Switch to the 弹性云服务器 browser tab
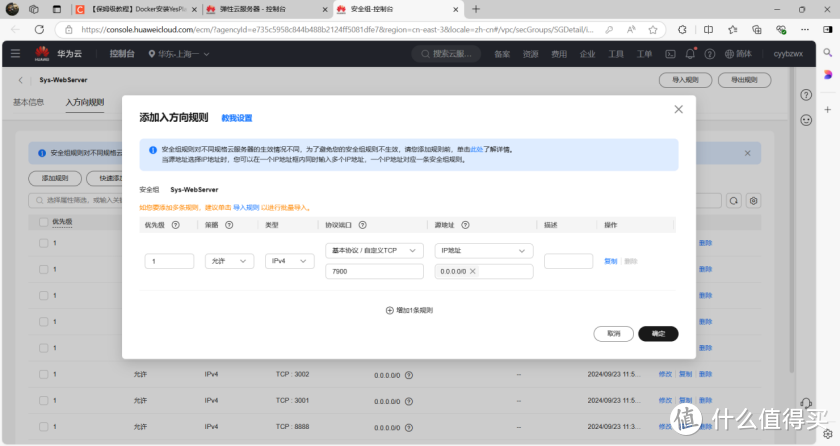The height and width of the screenshot is (446, 840). (262, 10)
